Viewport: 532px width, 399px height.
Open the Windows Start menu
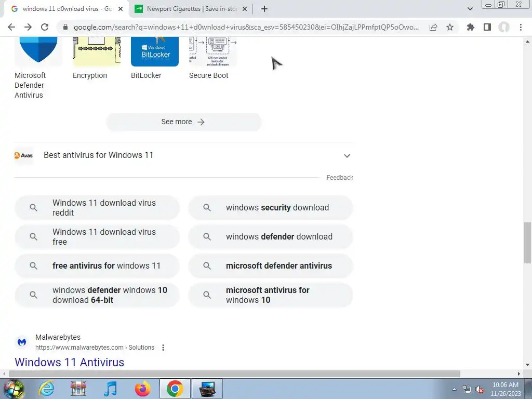point(14,389)
